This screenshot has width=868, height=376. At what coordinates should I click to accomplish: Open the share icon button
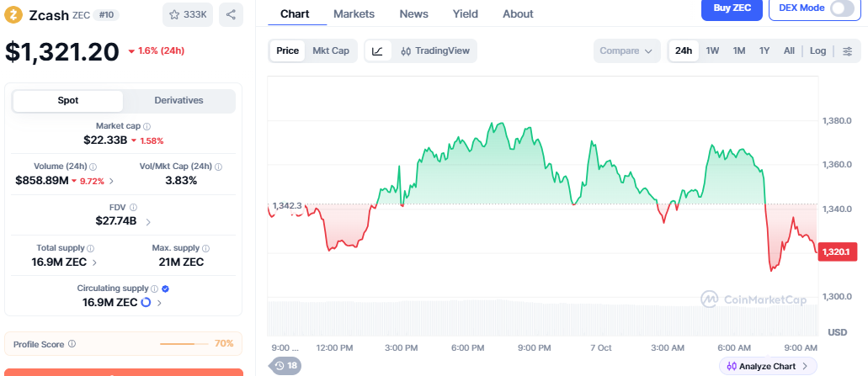pyautogui.click(x=231, y=15)
